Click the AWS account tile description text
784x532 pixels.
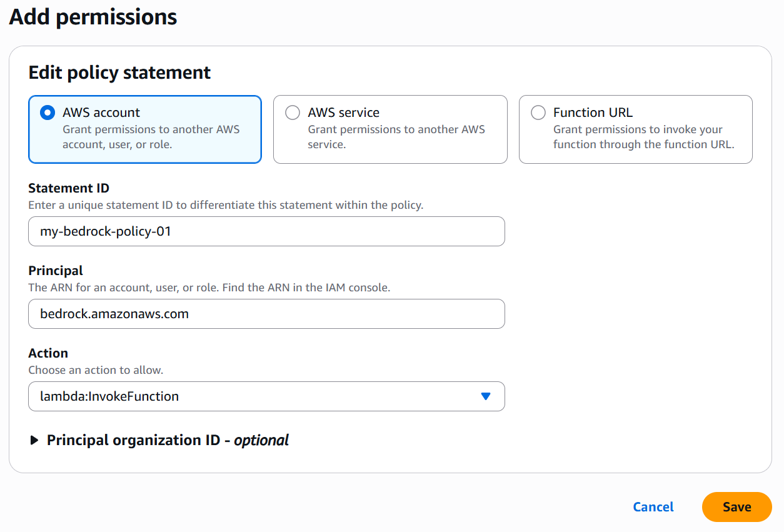click(x=151, y=137)
